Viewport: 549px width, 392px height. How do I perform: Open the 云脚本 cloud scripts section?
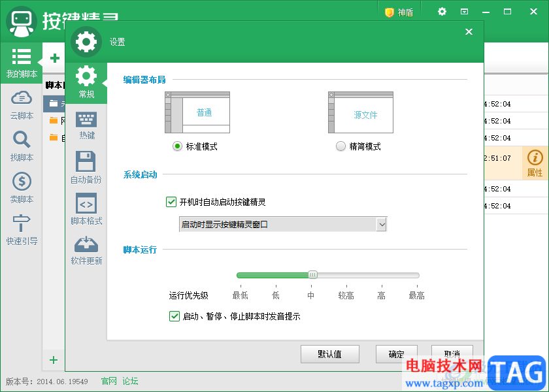22,105
